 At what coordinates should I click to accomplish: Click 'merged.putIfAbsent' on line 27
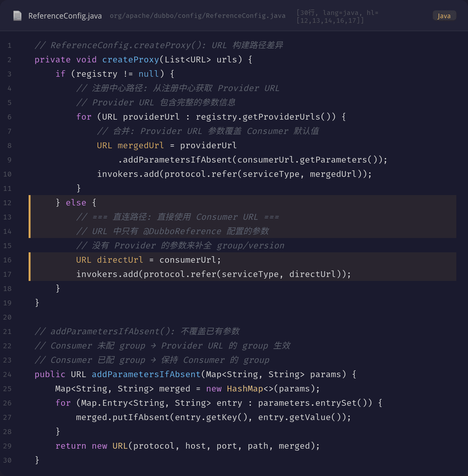[214, 417]
